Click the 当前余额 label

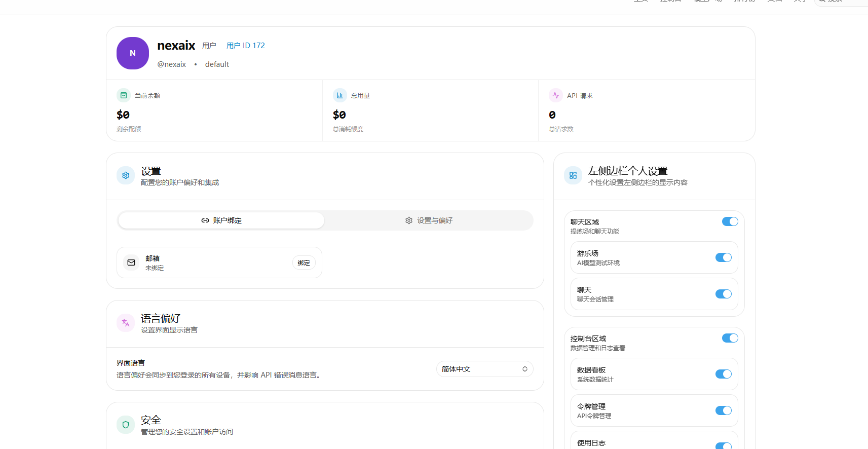pyautogui.click(x=147, y=95)
